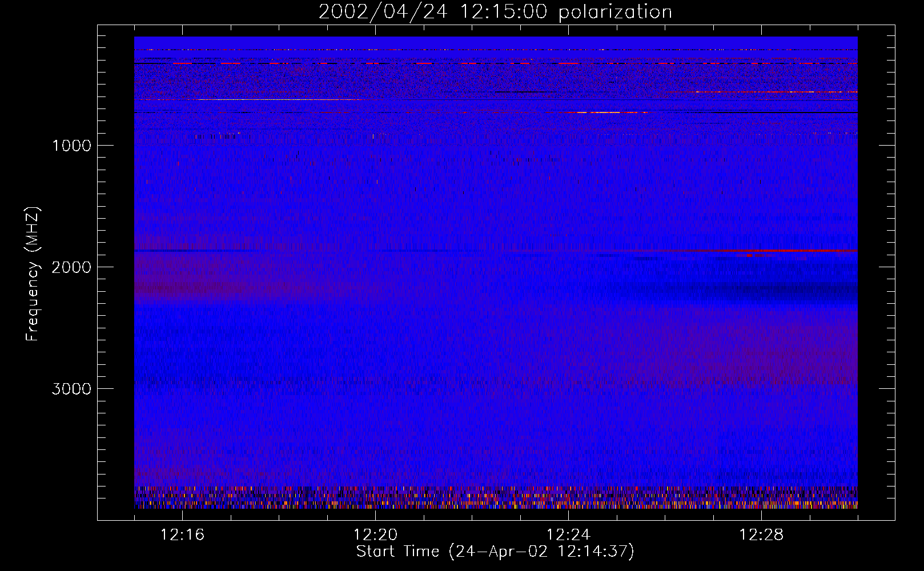Click the 'Frequency (MHZ)' y-axis label

(33, 275)
